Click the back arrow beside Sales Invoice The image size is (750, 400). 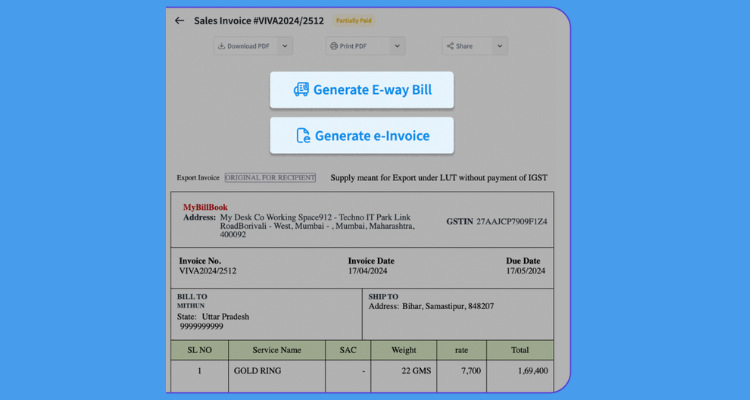coord(179,20)
